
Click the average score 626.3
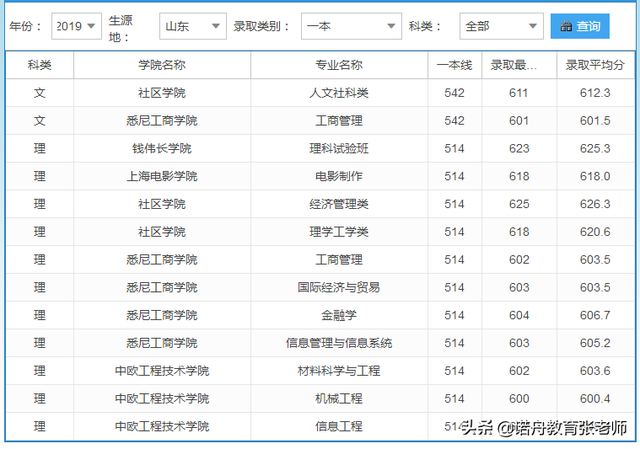click(595, 204)
